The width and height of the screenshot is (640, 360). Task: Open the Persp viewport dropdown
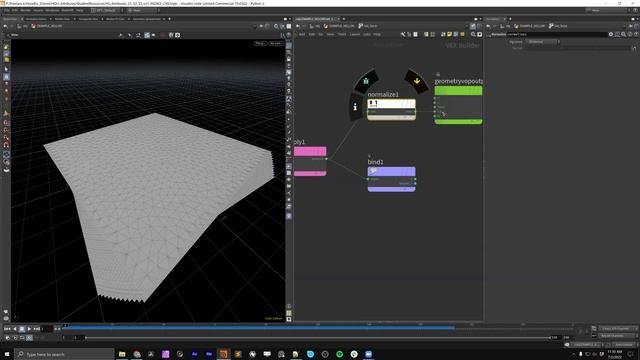[260, 43]
